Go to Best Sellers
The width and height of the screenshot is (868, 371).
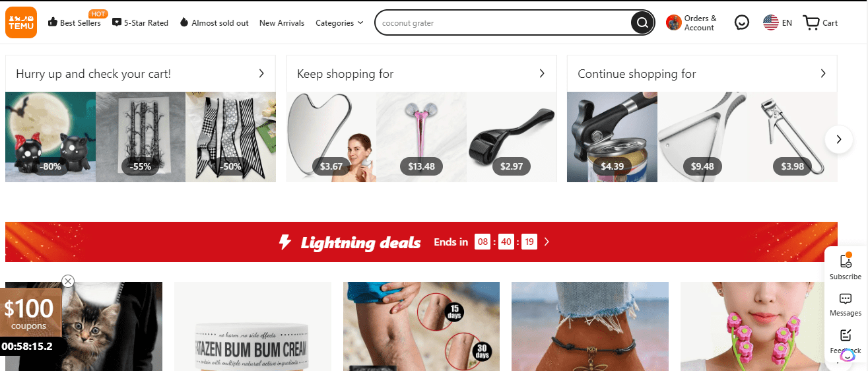(x=75, y=23)
